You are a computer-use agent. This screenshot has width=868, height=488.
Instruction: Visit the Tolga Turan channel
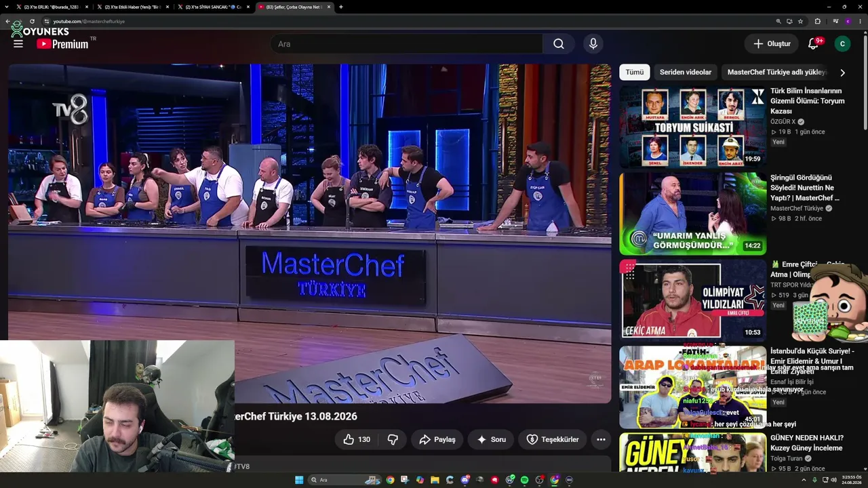pos(787,459)
